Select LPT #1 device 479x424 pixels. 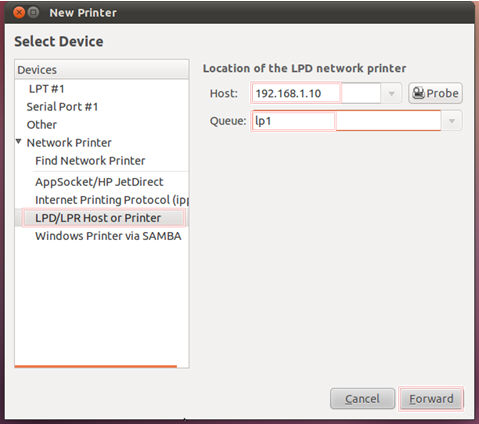pos(46,89)
